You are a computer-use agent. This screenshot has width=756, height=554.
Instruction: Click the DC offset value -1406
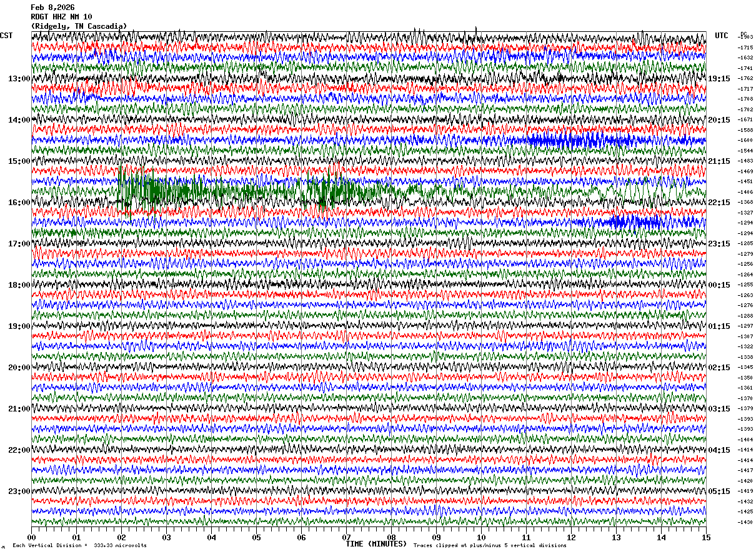[x=745, y=192]
